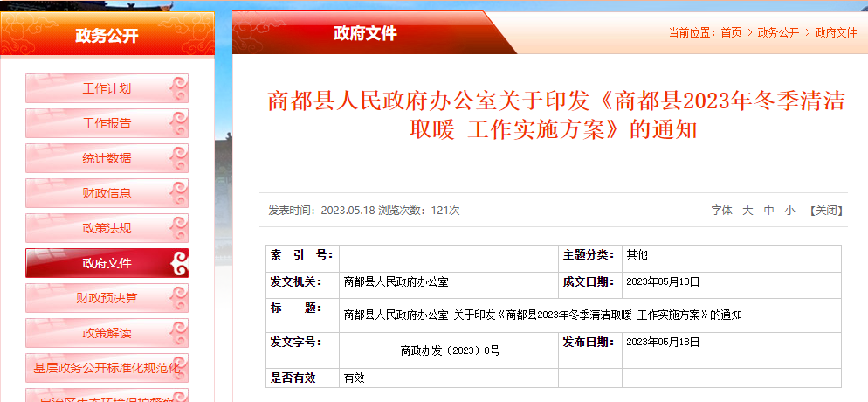The width and height of the screenshot is (868, 402).
Task: Open 工作报告 in the sidebar
Action: [x=107, y=123]
